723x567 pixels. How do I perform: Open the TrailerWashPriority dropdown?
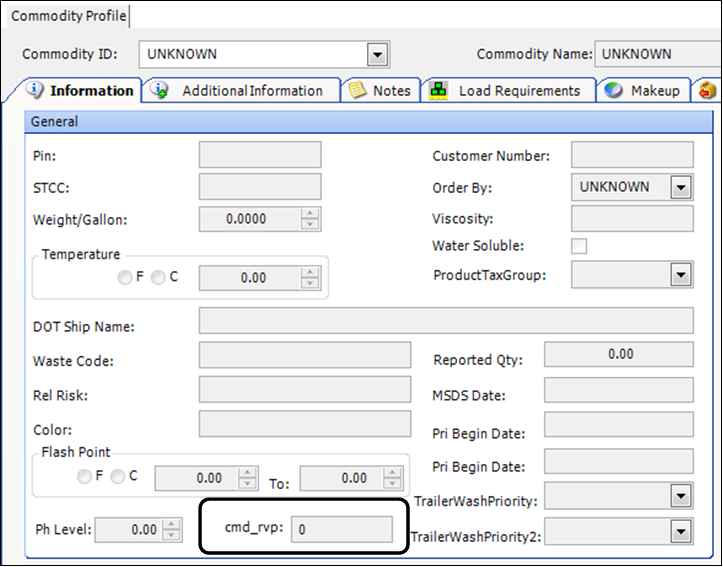(681, 496)
